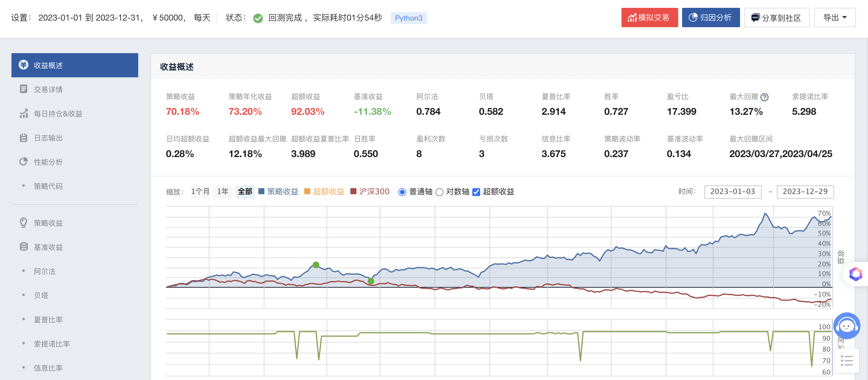Click the Python3 tag

point(408,18)
